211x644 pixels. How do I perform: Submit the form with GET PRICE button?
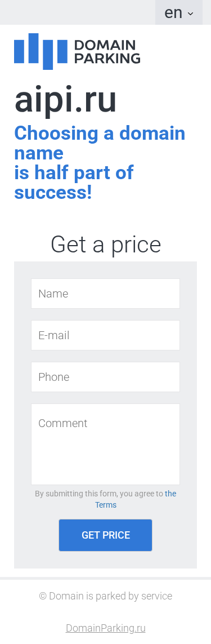click(x=106, y=535)
